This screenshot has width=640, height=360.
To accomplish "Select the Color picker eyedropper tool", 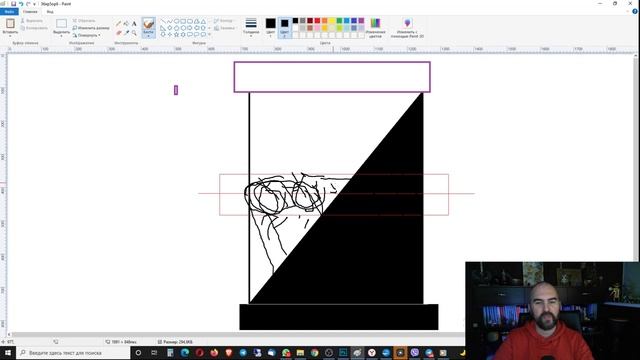I will [127, 33].
